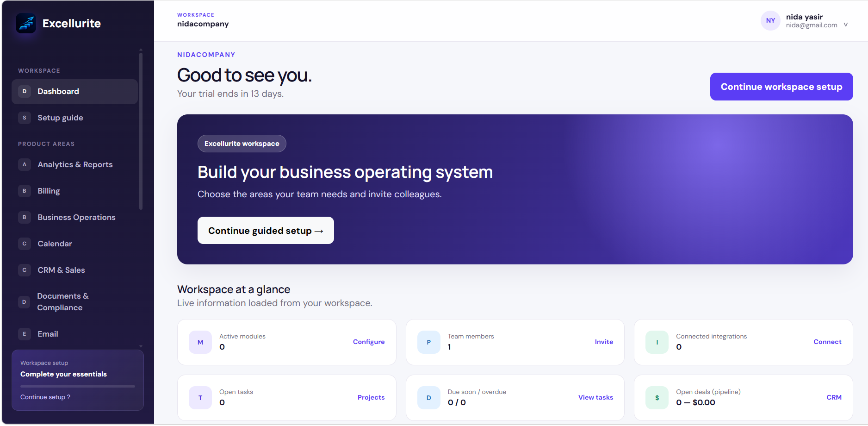This screenshot has width=868, height=426.
Task: Click the Continue setup link in the sidebar
Action: 45,397
